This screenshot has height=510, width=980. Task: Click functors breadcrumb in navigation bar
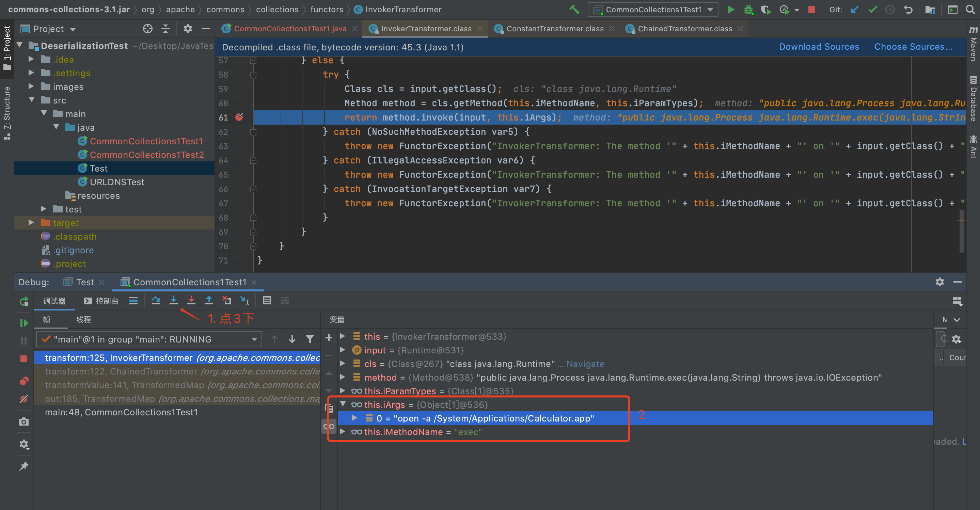coord(327,10)
